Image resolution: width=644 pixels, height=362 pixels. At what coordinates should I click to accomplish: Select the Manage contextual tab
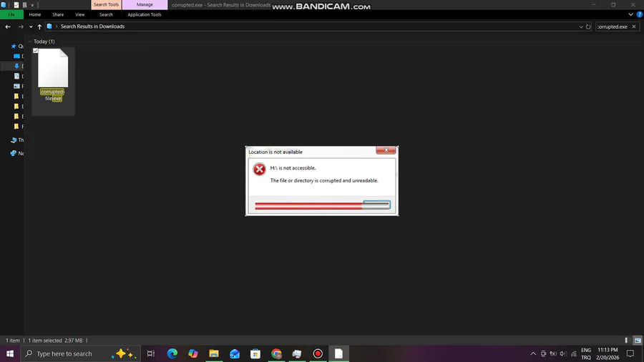pyautogui.click(x=145, y=4)
